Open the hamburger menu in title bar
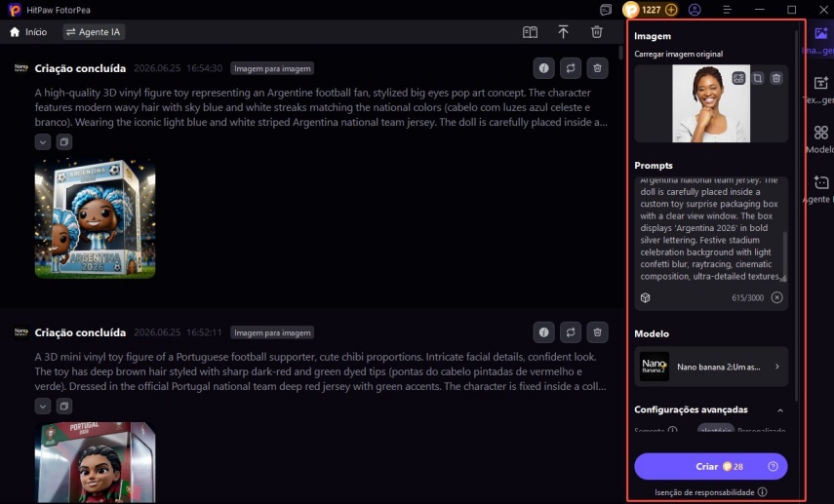This screenshot has height=504, width=834. 727,10
